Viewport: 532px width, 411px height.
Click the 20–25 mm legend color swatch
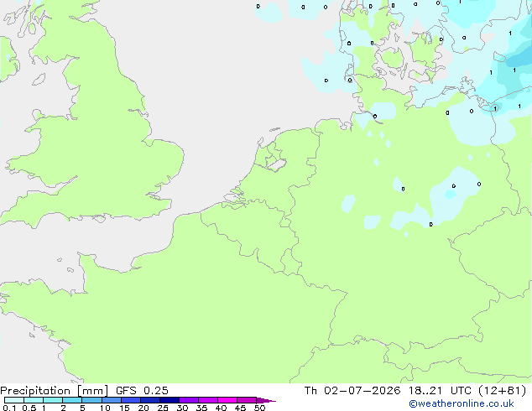point(150,400)
